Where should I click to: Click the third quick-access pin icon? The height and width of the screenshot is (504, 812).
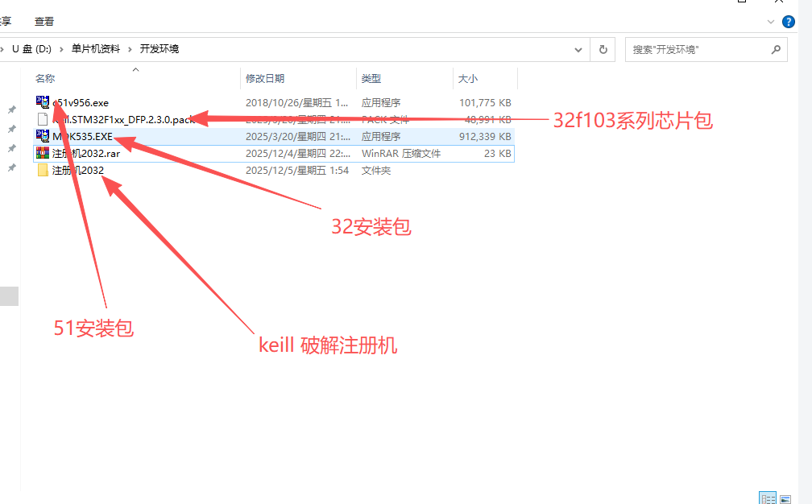11,148
